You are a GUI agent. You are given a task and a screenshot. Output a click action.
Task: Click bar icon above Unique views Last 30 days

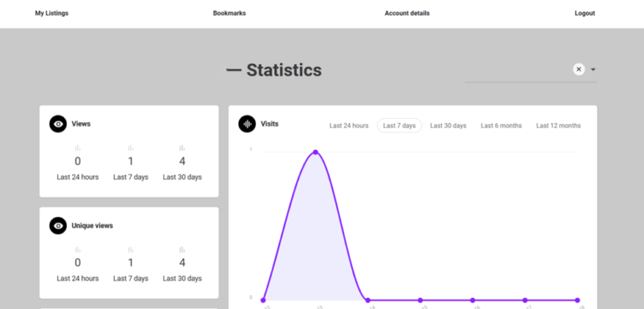[x=182, y=250]
